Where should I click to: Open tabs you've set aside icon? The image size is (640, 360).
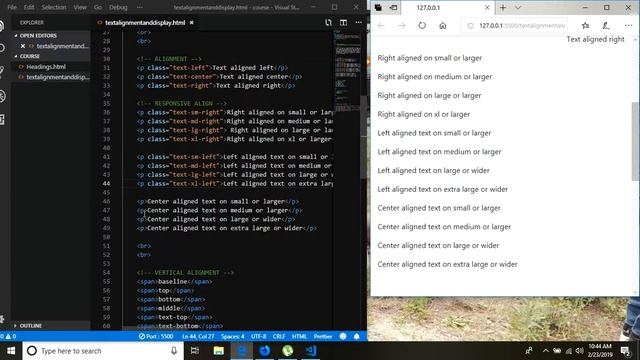click(x=378, y=7)
